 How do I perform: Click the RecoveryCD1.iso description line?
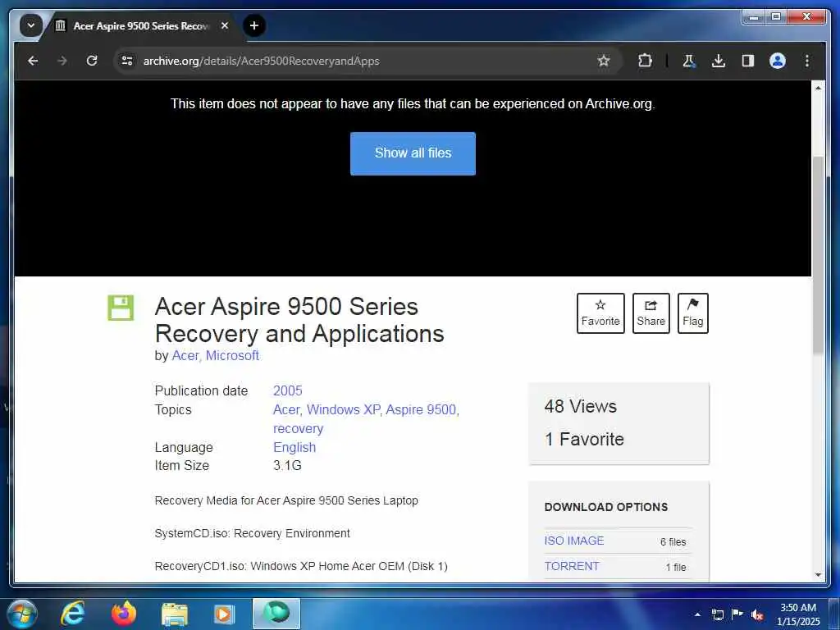click(x=300, y=566)
